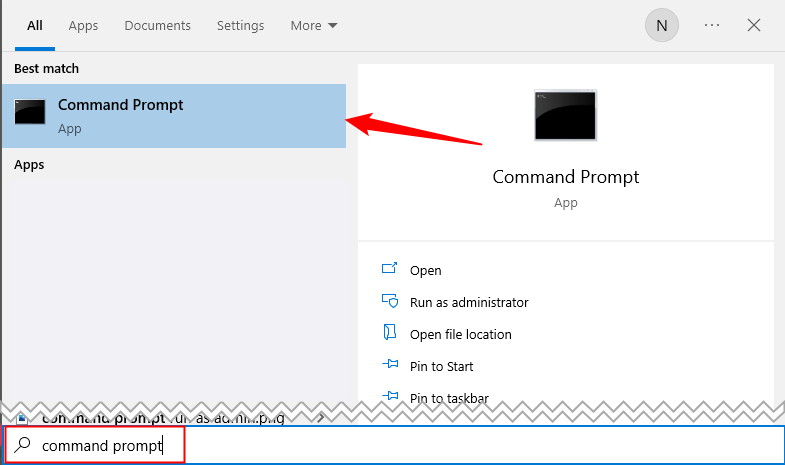Click the Command Prompt icon in Best match
Viewport: 785px width, 465px height.
[x=30, y=113]
